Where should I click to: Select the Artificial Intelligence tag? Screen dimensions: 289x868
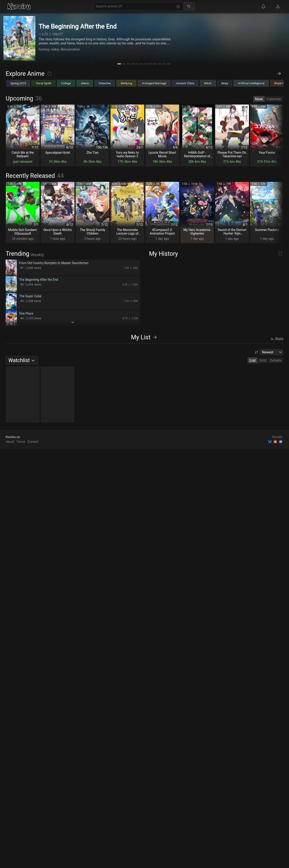click(x=251, y=83)
